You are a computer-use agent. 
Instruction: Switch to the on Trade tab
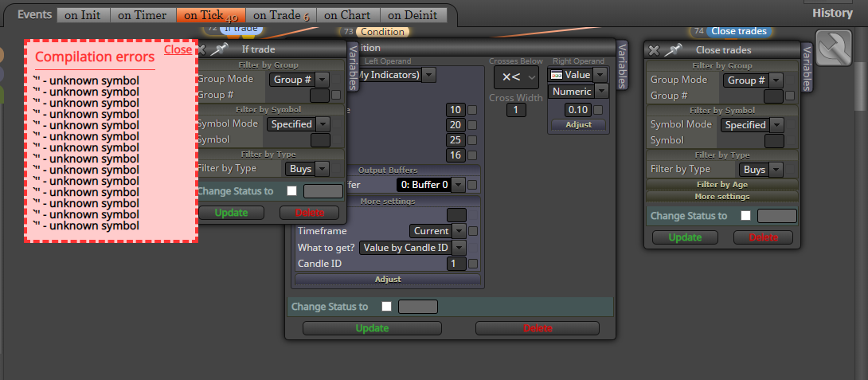pyautogui.click(x=280, y=15)
